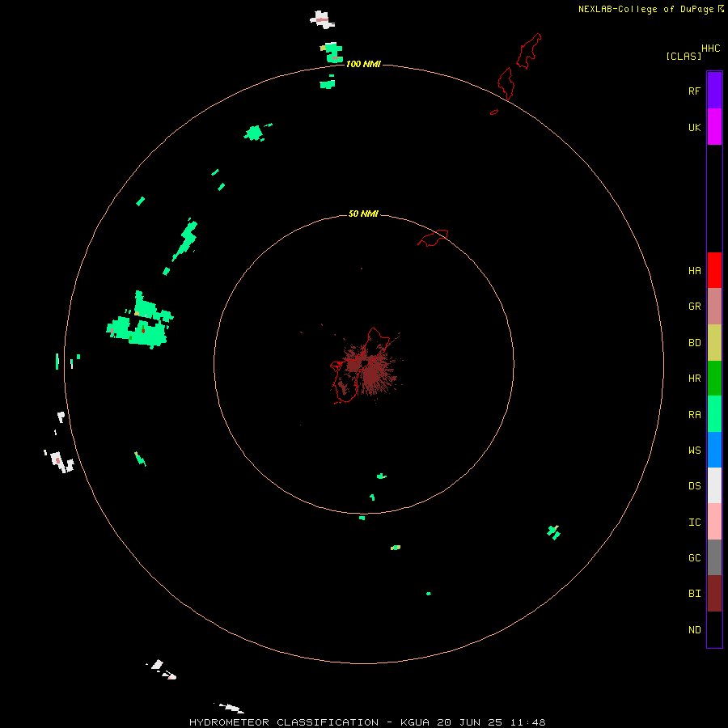The image size is (728, 728).
Task: Click the ND legend label
Action: pos(694,630)
